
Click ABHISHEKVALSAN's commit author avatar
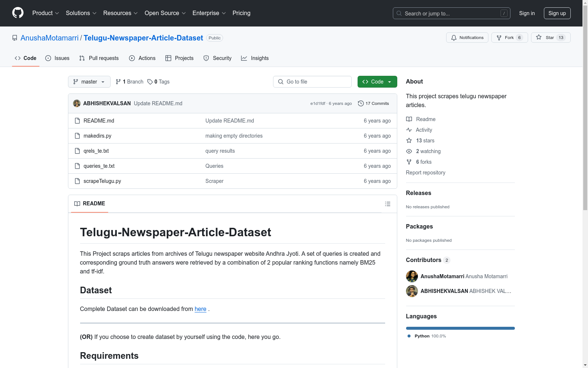click(x=77, y=103)
